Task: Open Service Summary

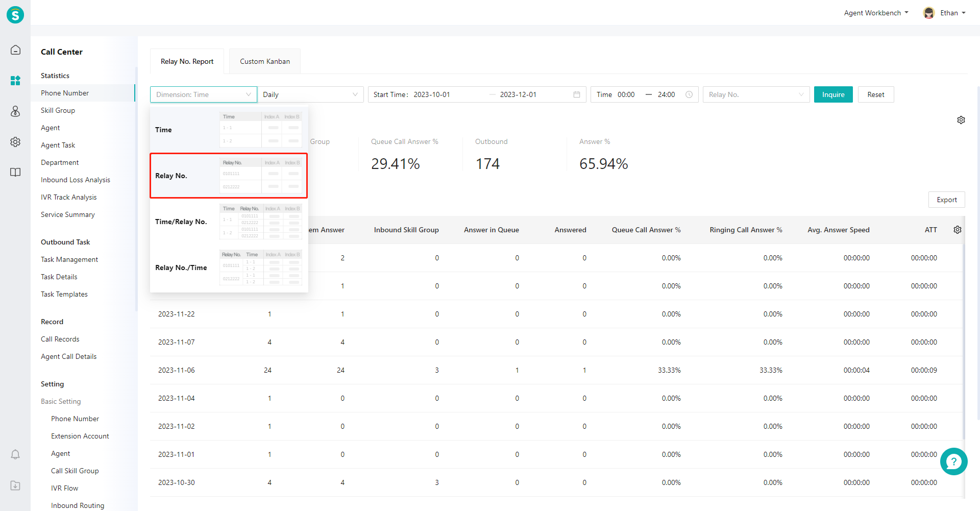Action: pyautogui.click(x=67, y=214)
